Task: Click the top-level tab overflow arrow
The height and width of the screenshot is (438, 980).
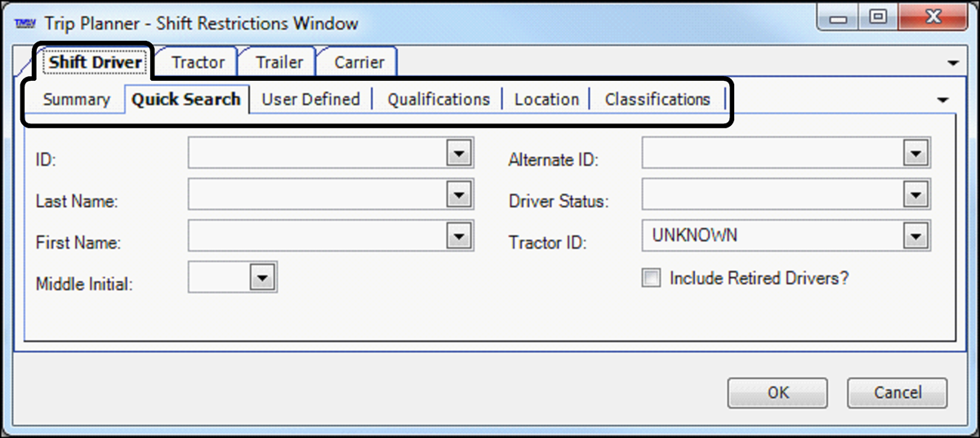Action: (x=953, y=63)
